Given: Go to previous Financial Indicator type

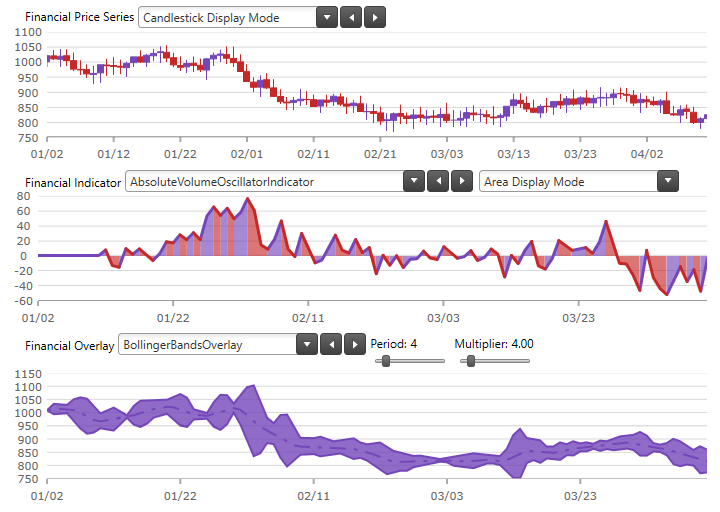Looking at the screenshot, I should pyautogui.click(x=438, y=181).
